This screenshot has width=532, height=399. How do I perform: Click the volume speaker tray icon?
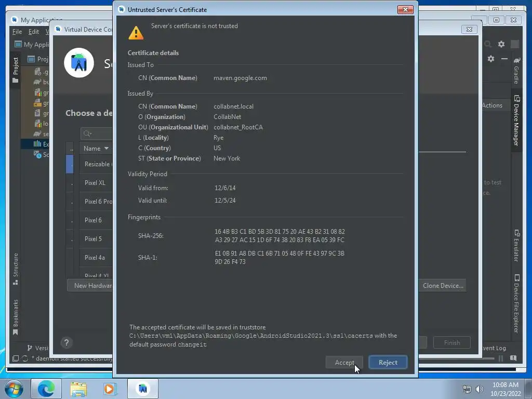(480, 389)
